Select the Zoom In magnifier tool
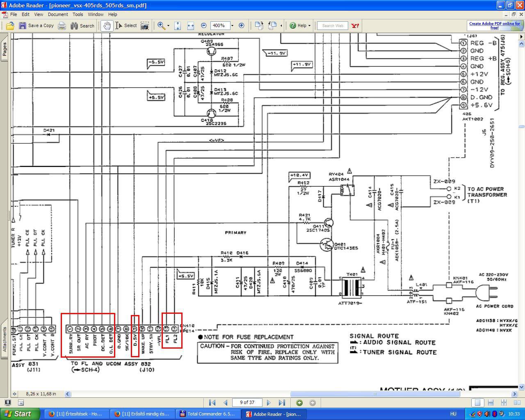 click(161, 25)
